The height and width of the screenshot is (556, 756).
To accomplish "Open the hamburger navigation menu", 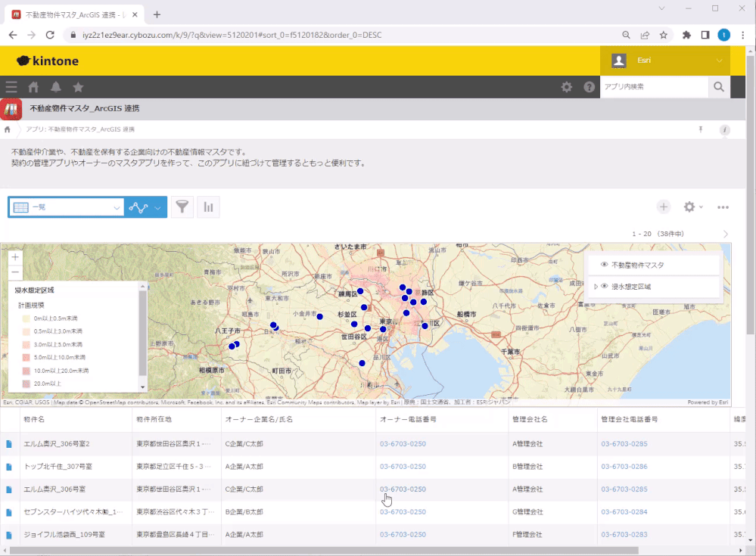I will (x=11, y=87).
